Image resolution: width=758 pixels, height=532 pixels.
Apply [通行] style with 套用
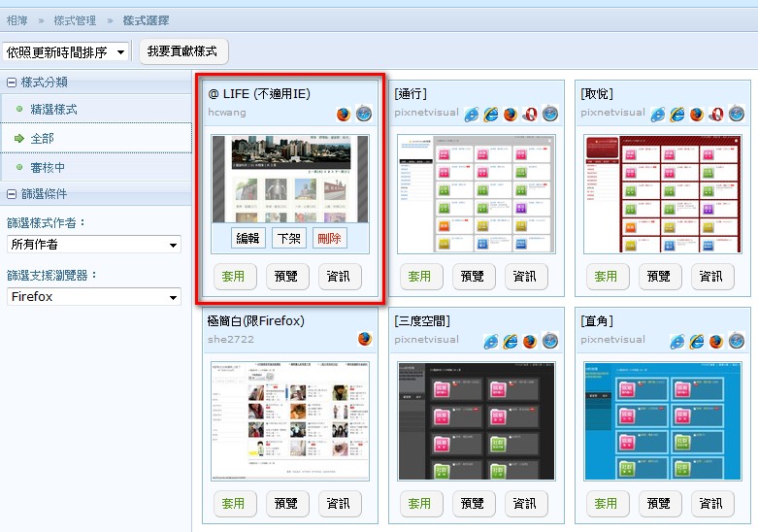[x=420, y=277]
